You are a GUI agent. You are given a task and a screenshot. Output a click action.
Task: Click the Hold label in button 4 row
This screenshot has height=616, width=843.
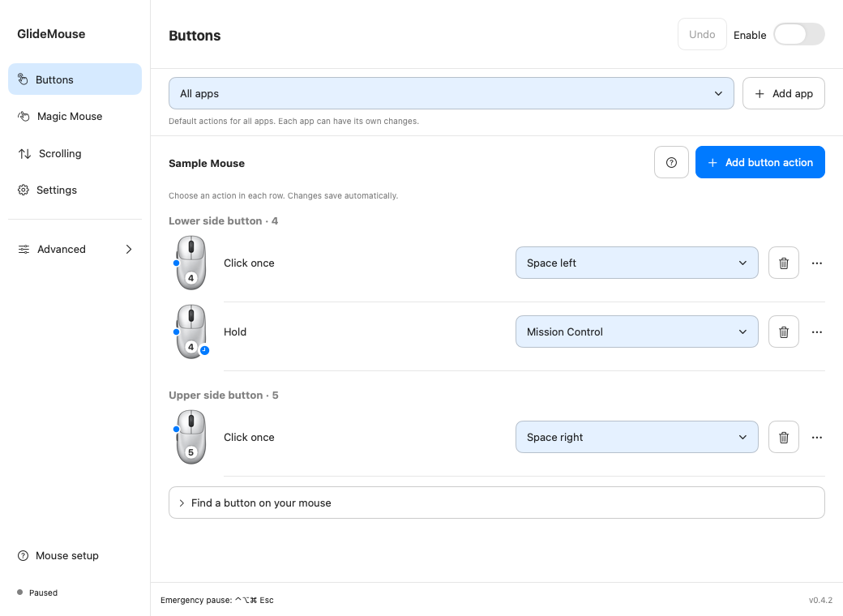click(x=235, y=332)
